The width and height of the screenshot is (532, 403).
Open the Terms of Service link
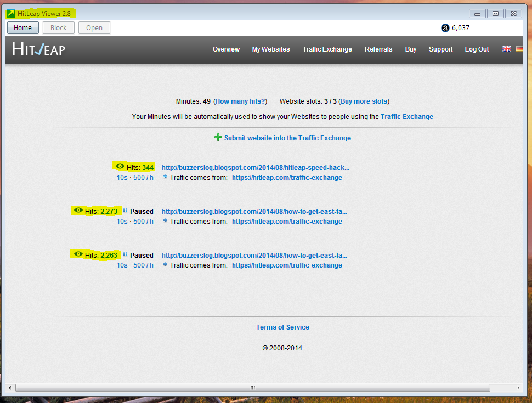tap(282, 327)
